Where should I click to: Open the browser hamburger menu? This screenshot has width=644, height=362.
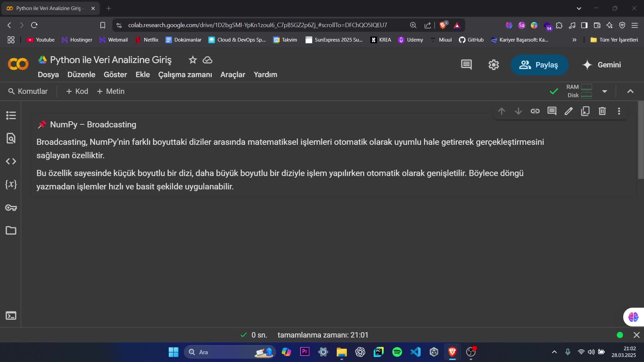(635, 25)
